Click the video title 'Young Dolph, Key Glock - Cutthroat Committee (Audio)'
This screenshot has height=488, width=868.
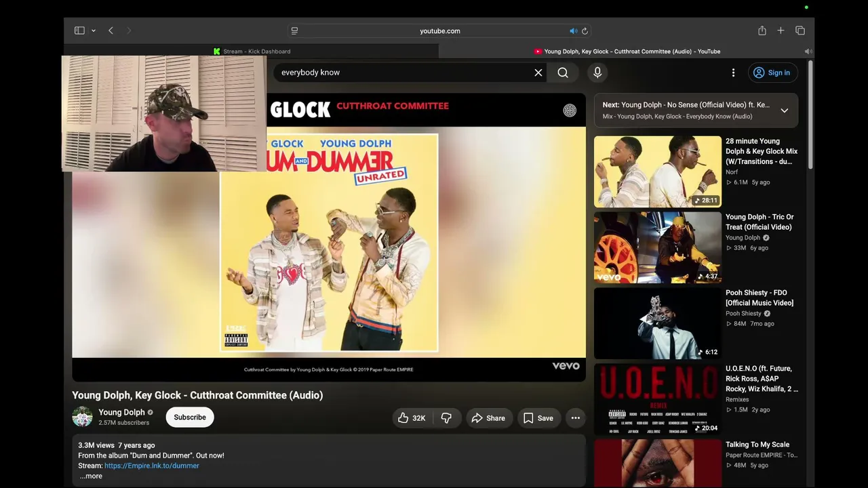click(197, 395)
